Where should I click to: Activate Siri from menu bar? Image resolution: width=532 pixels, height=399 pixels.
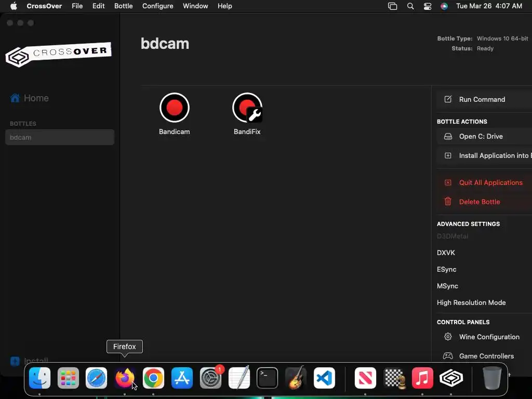[x=444, y=6]
